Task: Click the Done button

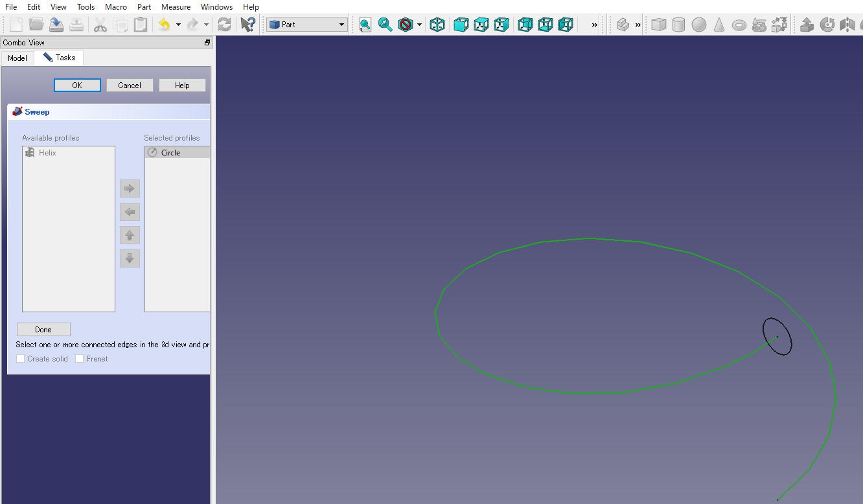Action: point(43,330)
